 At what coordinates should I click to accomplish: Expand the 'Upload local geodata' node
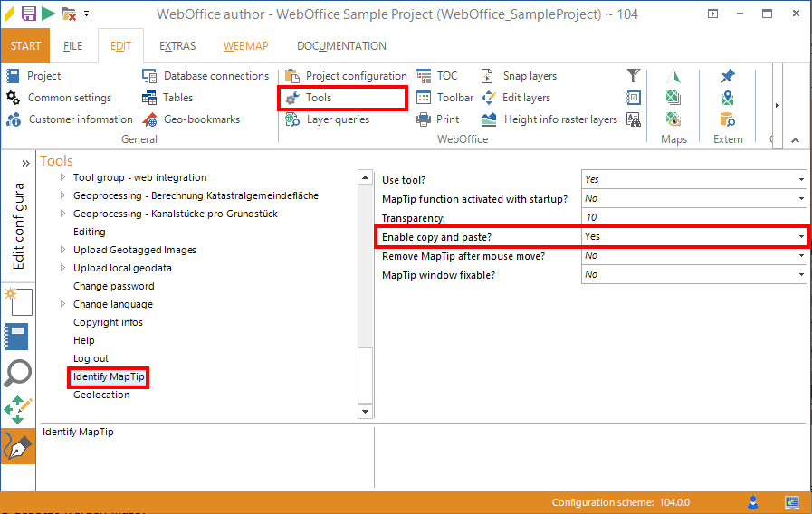[62, 268]
